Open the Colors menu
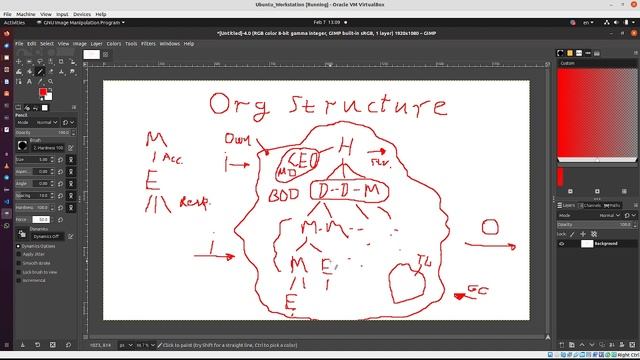640x360 pixels. pos(114,44)
